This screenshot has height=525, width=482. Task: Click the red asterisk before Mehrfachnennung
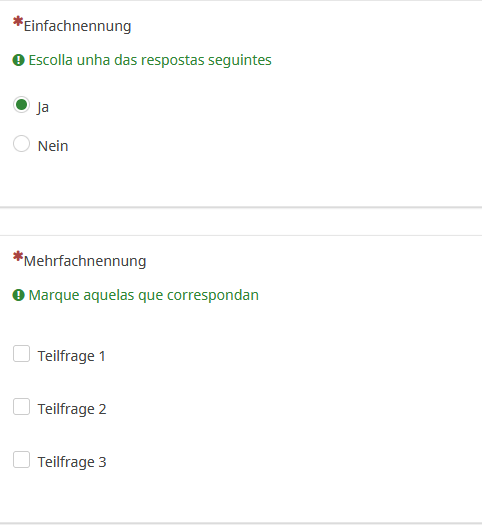coord(18,256)
